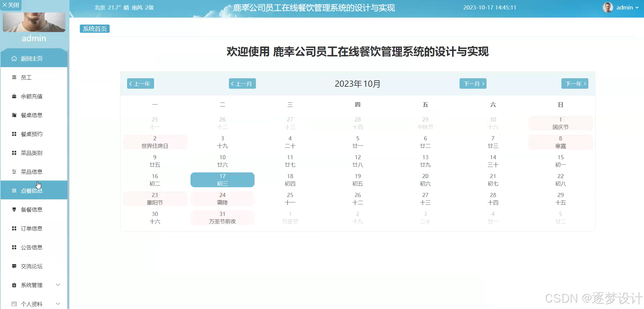
Task: Advance calendar using the 下一月 button
Action: [x=473, y=83]
